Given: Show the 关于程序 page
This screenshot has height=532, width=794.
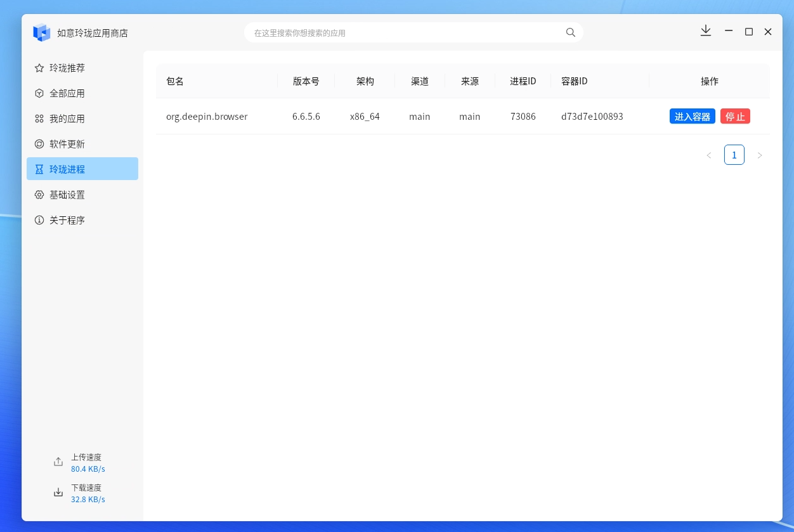Looking at the screenshot, I should (x=82, y=220).
